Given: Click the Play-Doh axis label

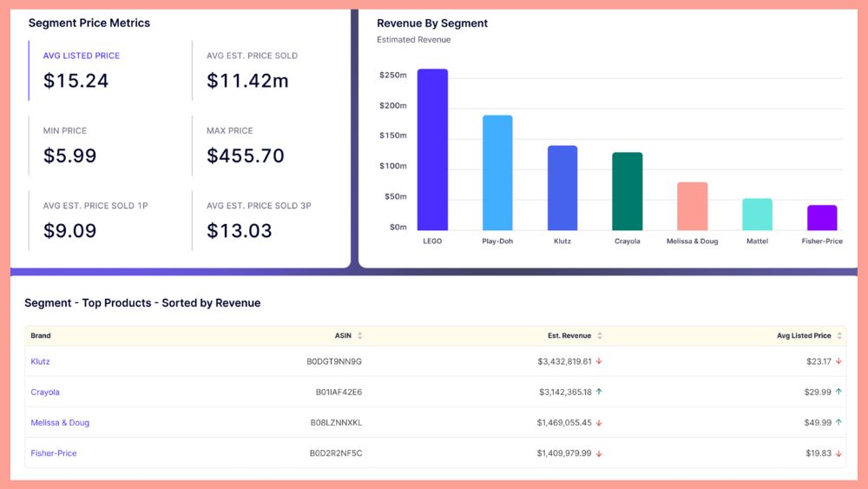Looking at the screenshot, I should (x=497, y=241).
